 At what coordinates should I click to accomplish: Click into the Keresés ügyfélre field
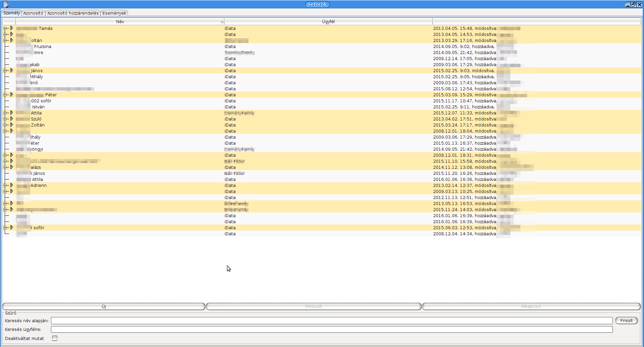[x=331, y=330]
